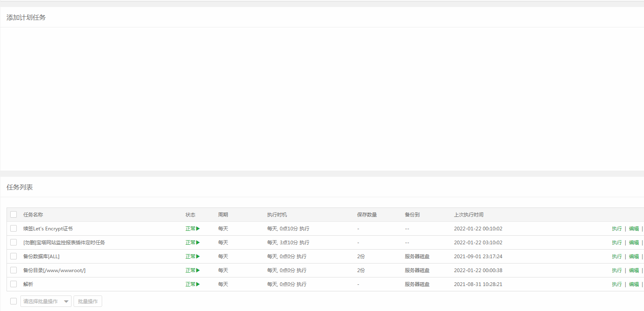644x311 pixels.
Task: Open the 请选择批量操作 dropdown
Action: [46, 301]
